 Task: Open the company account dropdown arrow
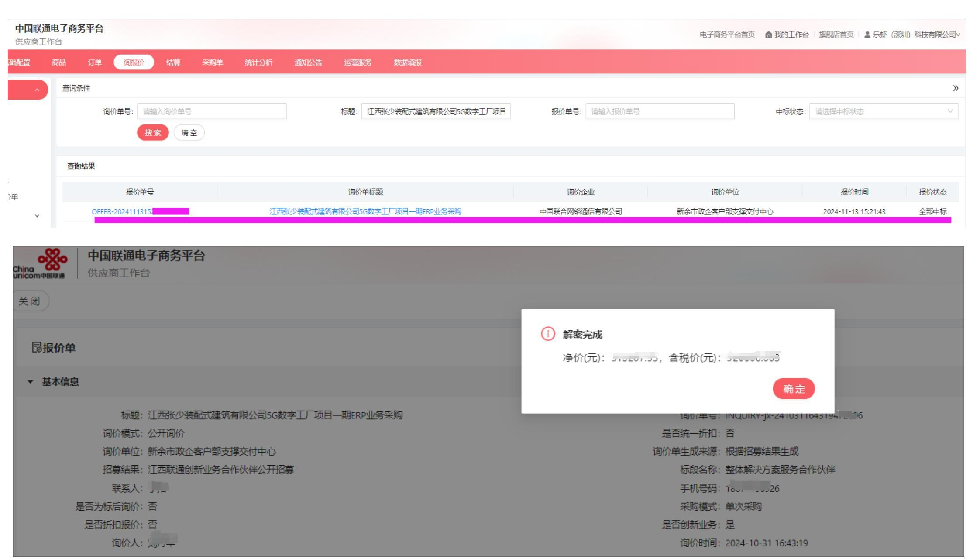[958, 35]
